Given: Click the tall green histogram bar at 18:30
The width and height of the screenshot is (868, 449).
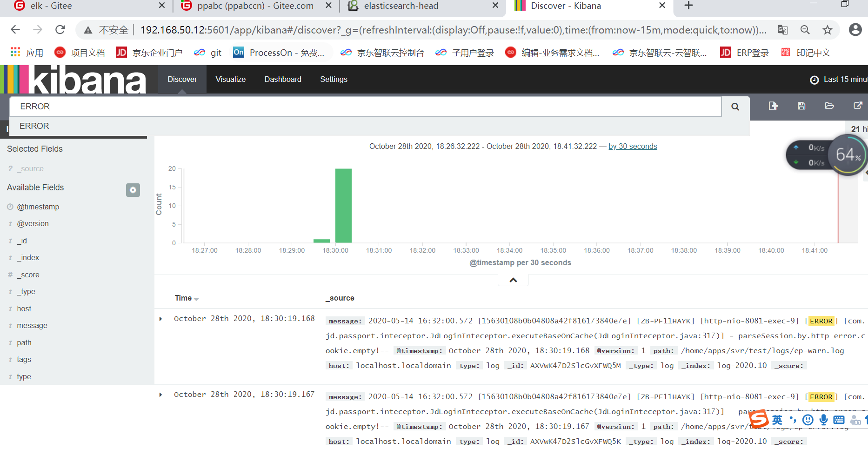Looking at the screenshot, I should pyautogui.click(x=343, y=206).
